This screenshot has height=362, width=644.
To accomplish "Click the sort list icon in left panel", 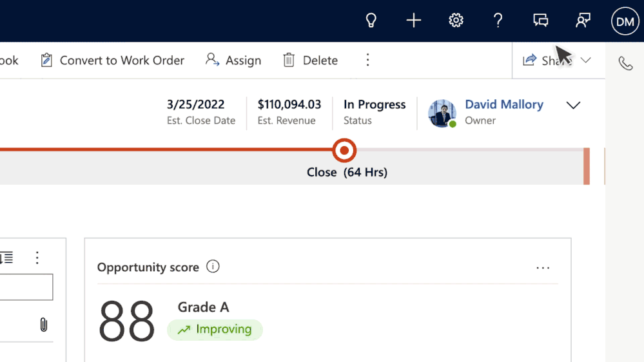I will coord(6,258).
